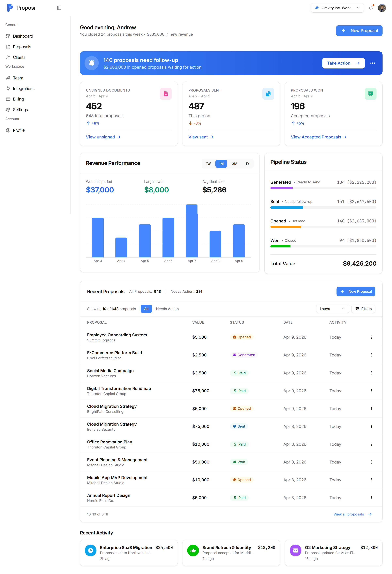
Task: Expand the Gravity Inc. workspace dropdown
Action: point(337,8)
